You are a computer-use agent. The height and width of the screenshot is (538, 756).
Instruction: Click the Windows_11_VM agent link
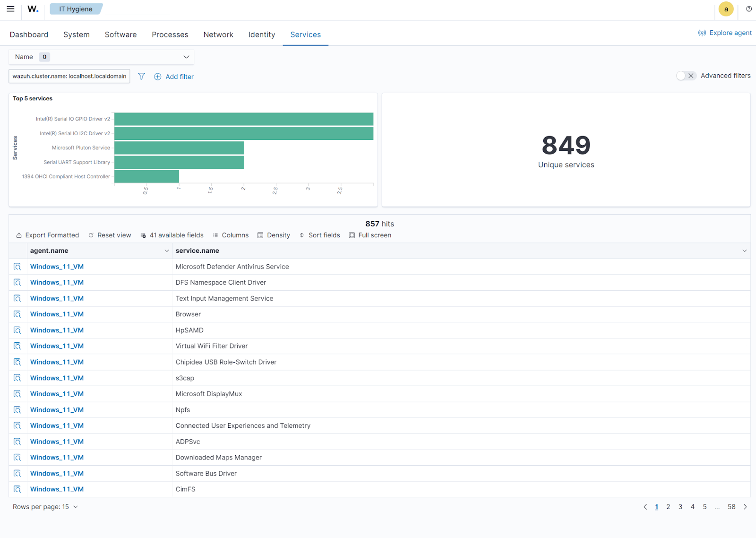(57, 266)
